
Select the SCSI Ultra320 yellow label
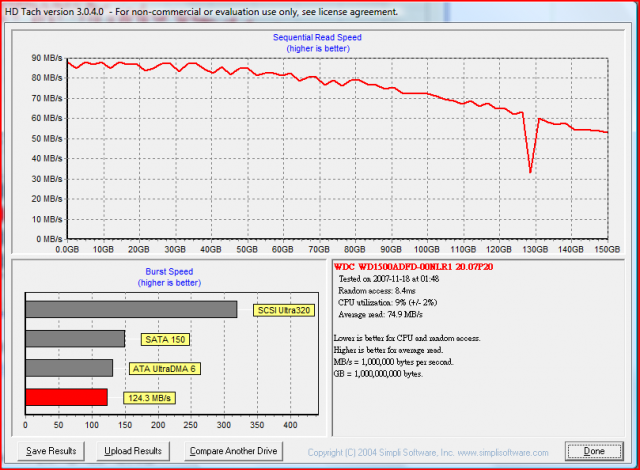284,310
